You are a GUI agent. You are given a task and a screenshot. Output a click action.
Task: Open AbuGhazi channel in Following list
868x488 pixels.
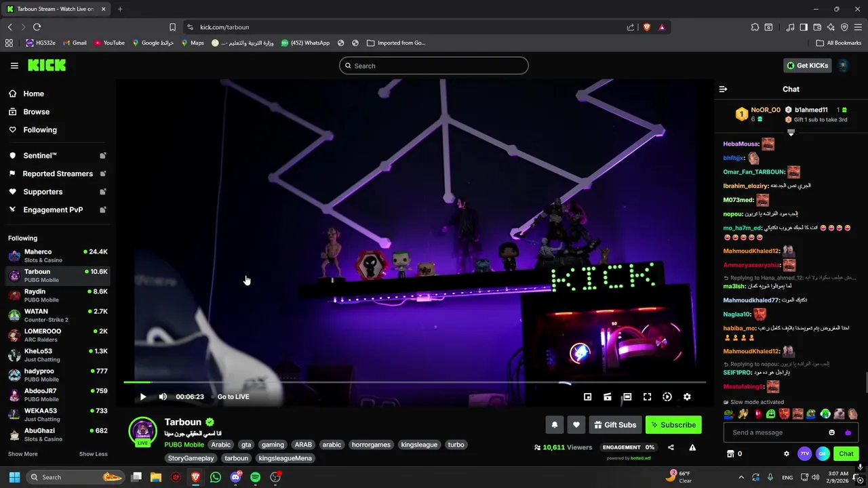click(57, 434)
